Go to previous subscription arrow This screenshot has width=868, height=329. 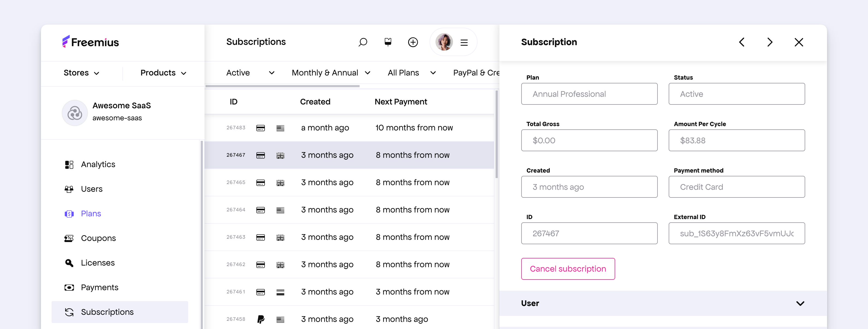[x=742, y=42]
